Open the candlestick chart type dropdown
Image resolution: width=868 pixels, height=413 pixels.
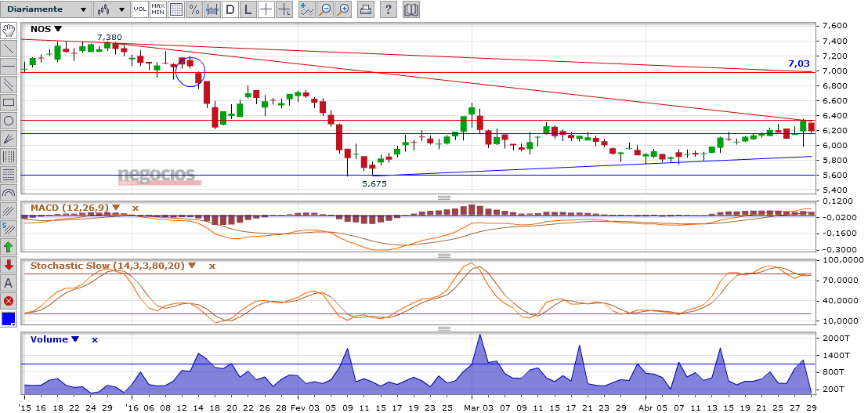pyautogui.click(x=110, y=9)
